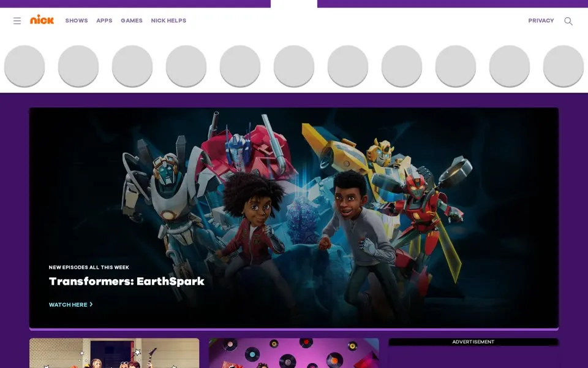Open the Privacy link
This screenshot has height=368, width=588.
541,21
